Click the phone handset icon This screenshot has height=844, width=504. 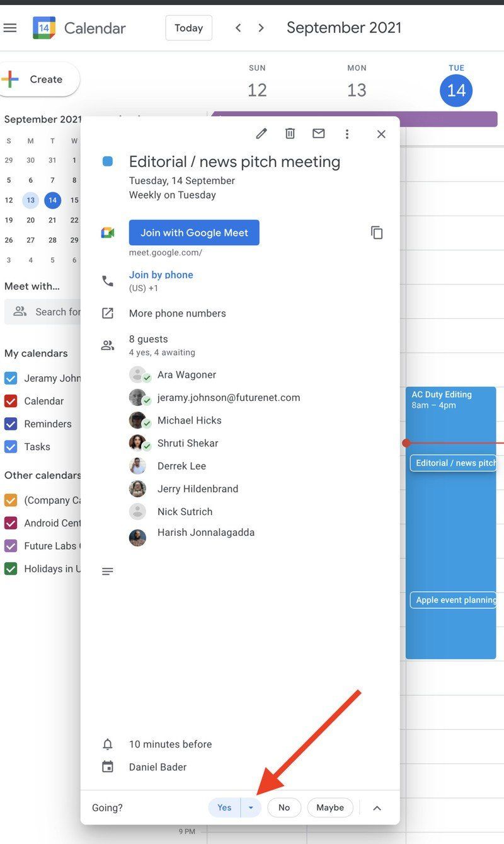108,280
